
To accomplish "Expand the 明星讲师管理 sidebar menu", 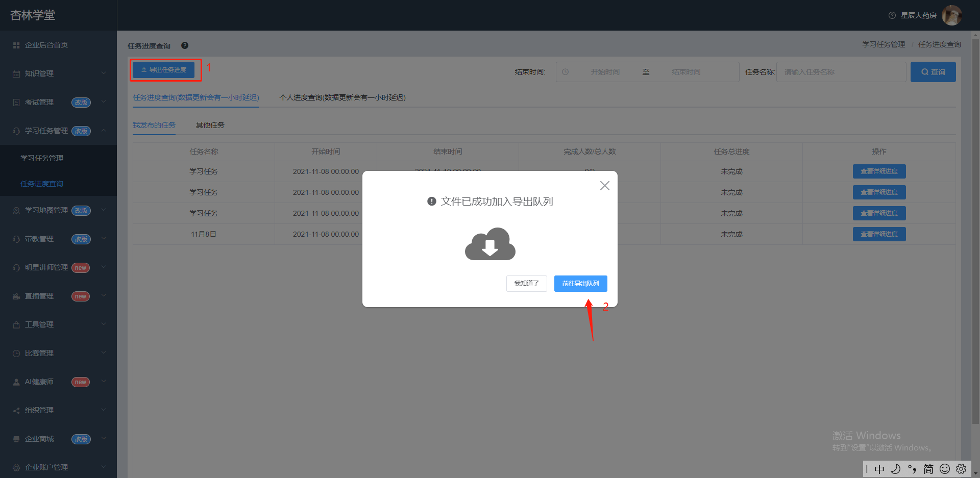I will [x=58, y=267].
